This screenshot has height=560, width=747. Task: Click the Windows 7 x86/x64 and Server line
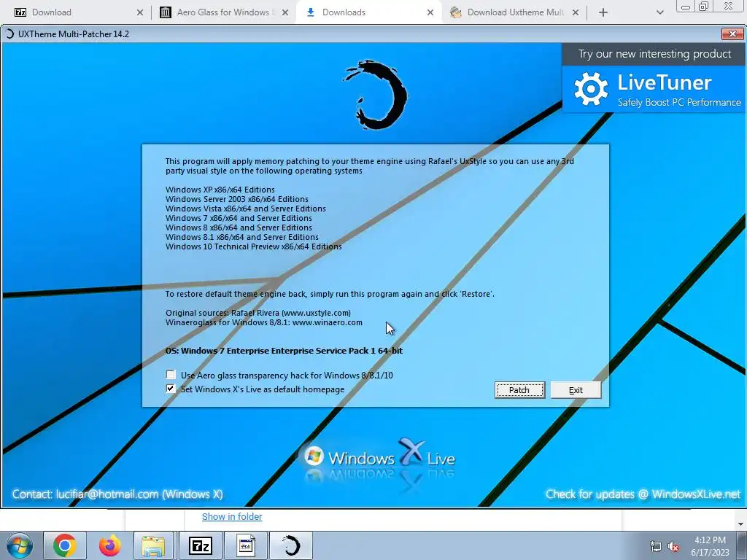click(x=239, y=218)
